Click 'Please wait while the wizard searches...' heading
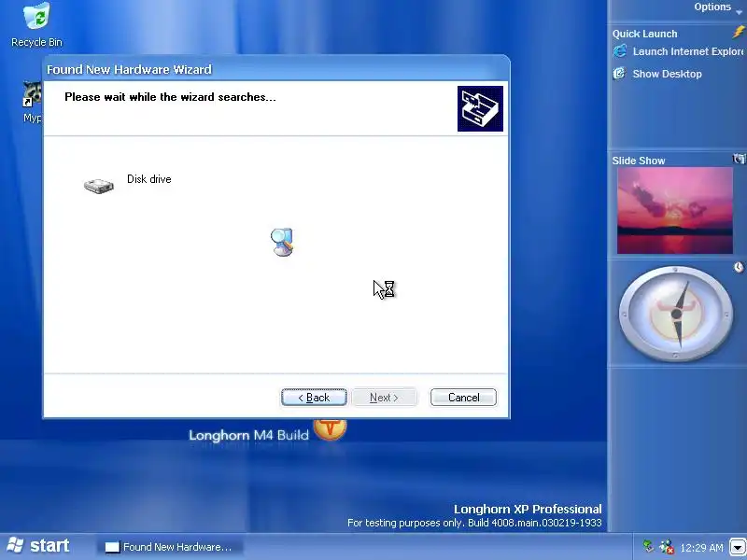 tap(170, 97)
